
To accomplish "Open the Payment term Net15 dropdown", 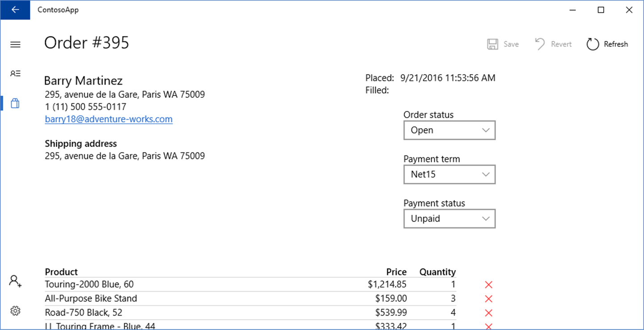I will 449,175.
